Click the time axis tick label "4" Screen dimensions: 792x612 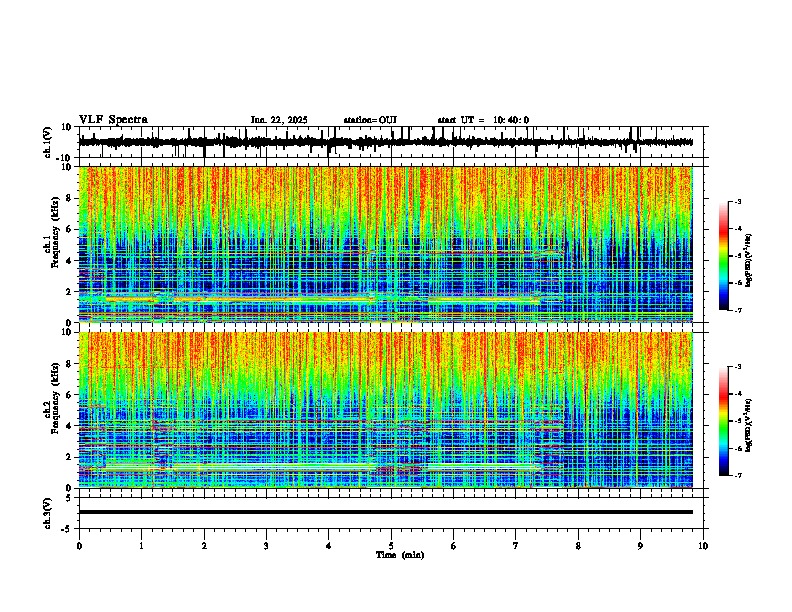tap(329, 546)
